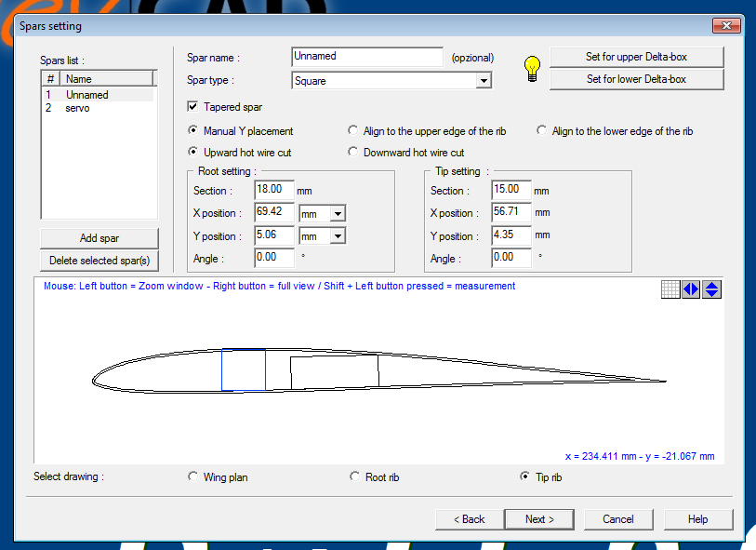
Task: Click the Spar name text field
Action: tap(367, 57)
